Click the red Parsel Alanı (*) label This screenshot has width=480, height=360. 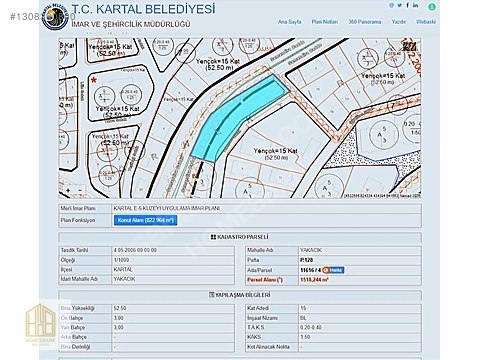pyautogui.click(x=265, y=280)
